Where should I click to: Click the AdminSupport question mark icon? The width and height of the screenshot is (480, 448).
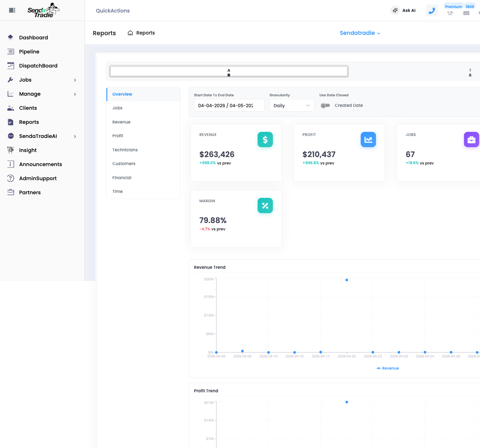11,178
